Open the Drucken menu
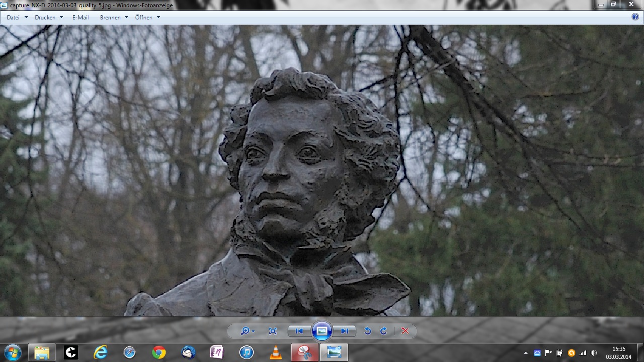Image resolution: width=644 pixels, height=362 pixels. [x=45, y=17]
